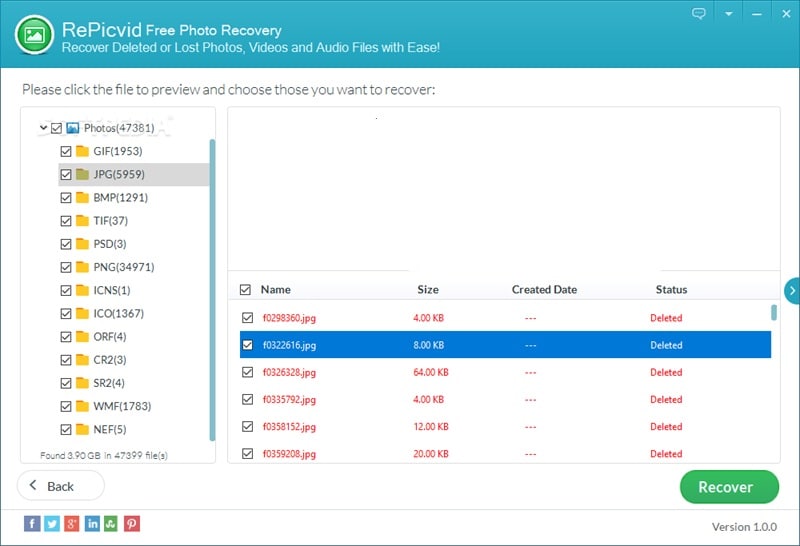Go Back to previous step
800x546 pixels.
pos(61,486)
